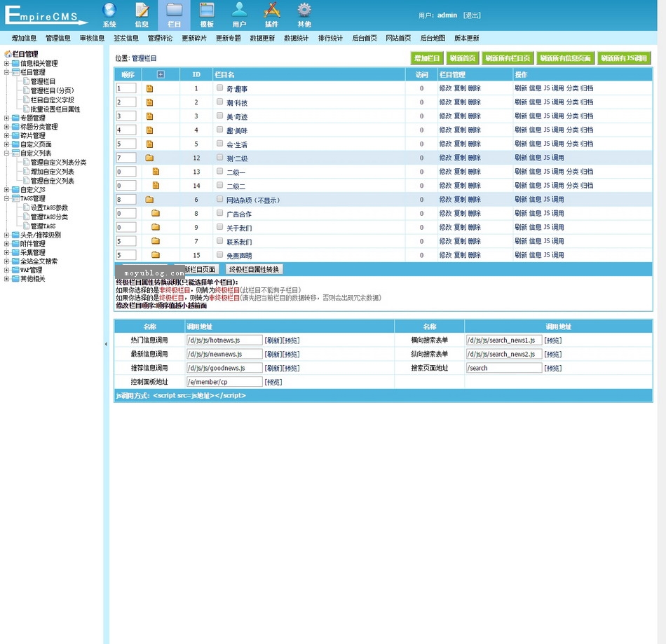This screenshot has height=644, width=666.
Task: Open the 用户 person icon section
Action: (239, 15)
